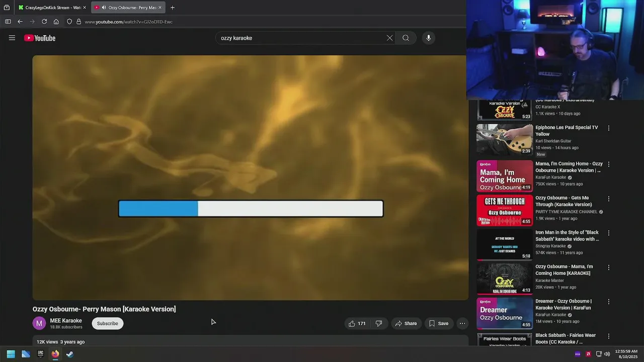Image resolution: width=644 pixels, height=362 pixels.
Task: Dislike the video with thumbs down
Action: coord(379,323)
